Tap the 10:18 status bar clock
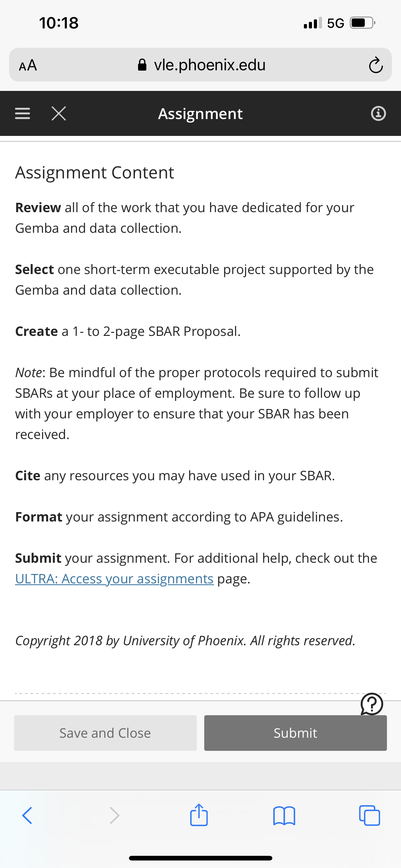Screen dimensions: 401x868 coord(59,23)
